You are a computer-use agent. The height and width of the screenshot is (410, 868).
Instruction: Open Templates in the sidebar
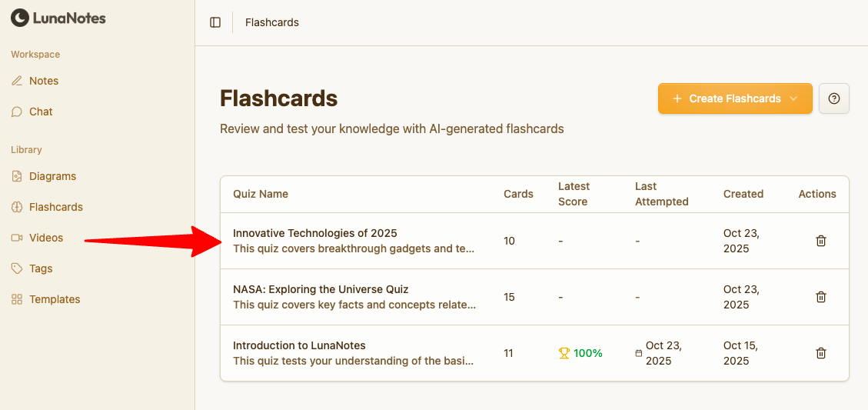coord(55,299)
